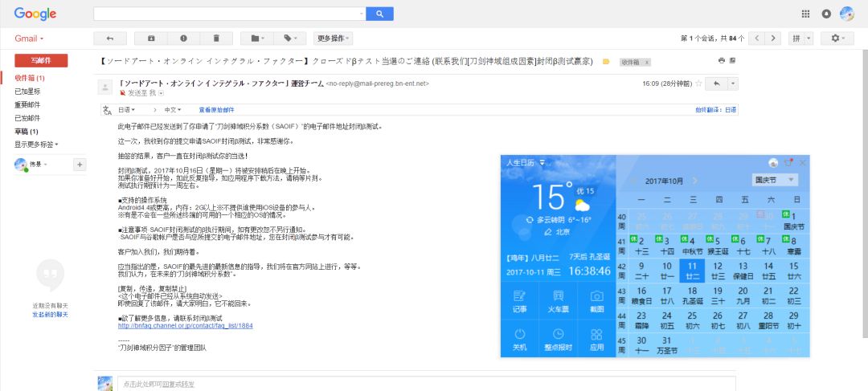Open the 人生日历 menu arrow
Screen dimensions: 868x391
[x=542, y=163]
